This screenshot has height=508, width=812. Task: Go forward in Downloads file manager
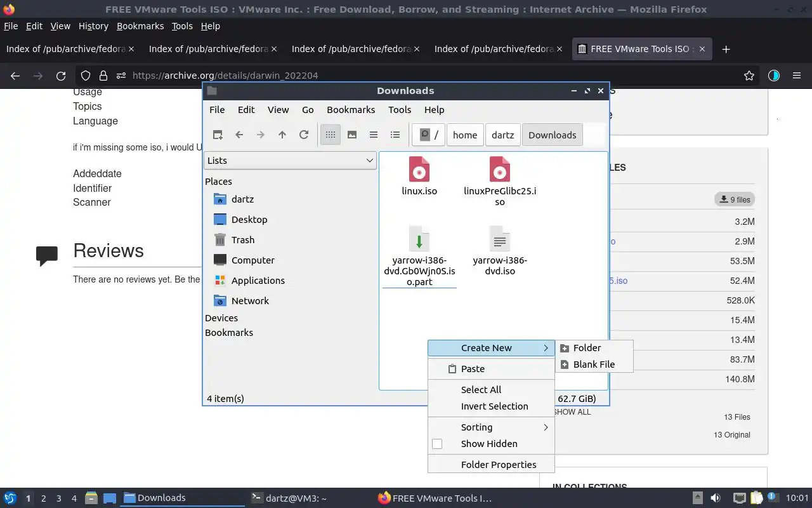click(261, 135)
